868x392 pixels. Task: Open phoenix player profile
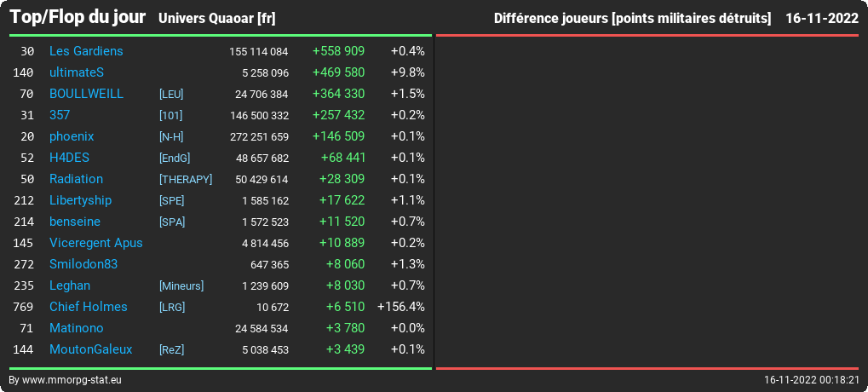click(72, 136)
